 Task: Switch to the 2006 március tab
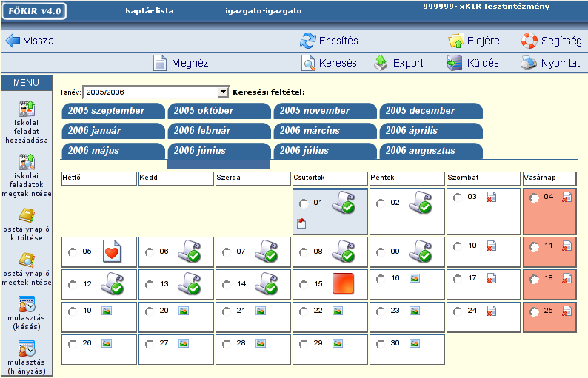(325, 131)
